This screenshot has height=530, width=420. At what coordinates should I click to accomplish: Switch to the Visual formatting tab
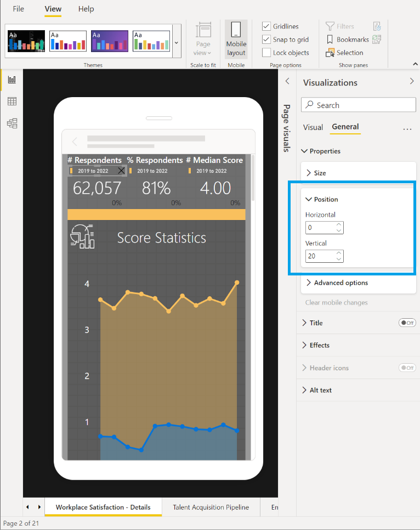click(313, 127)
